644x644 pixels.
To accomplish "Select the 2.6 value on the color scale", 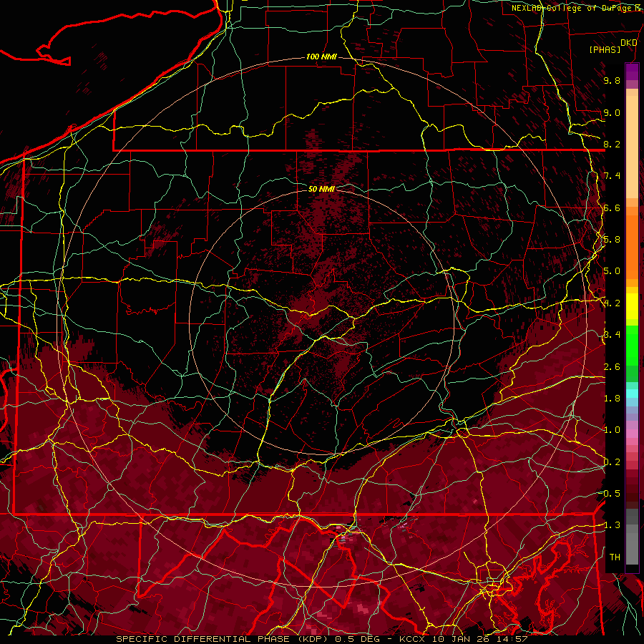I will (x=612, y=367).
